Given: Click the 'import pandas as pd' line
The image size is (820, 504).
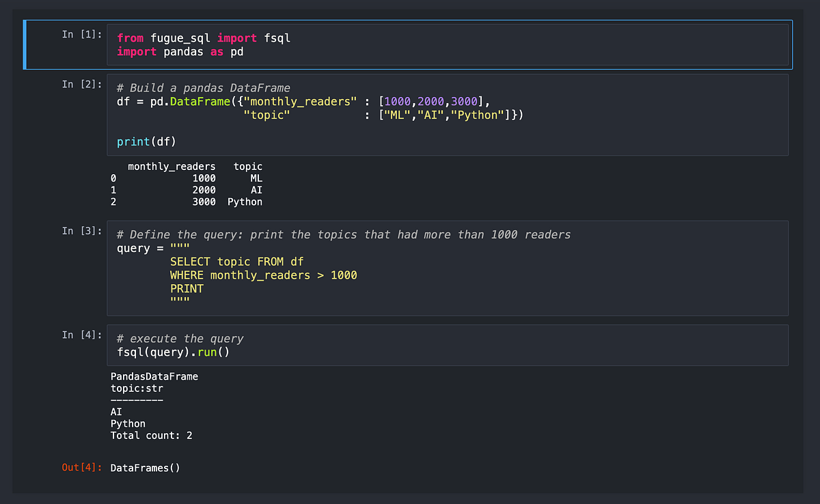Looking at the screenshot, I should coord(180,52).
